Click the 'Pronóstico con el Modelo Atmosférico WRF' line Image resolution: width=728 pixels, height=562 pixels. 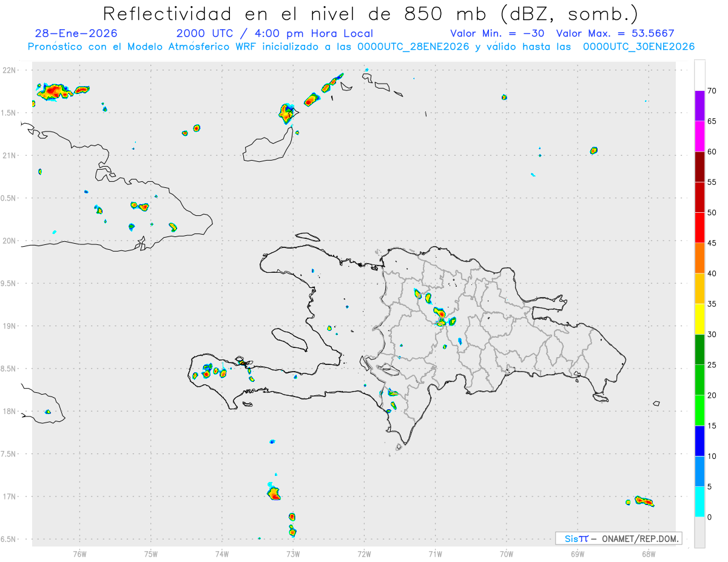(x=361, y=47)
